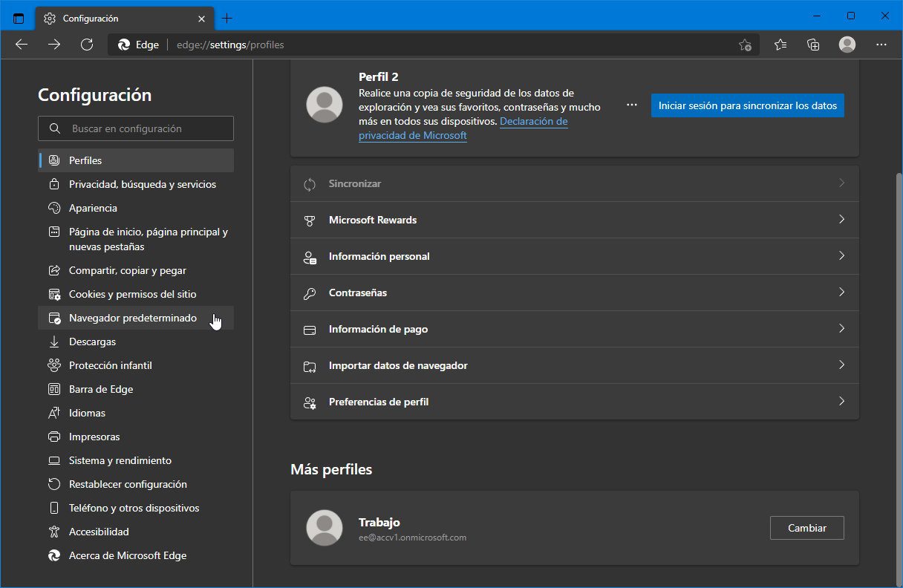
Task: Open Protección infantil settings
Action: pyautogui.click(x=136, y=365)
